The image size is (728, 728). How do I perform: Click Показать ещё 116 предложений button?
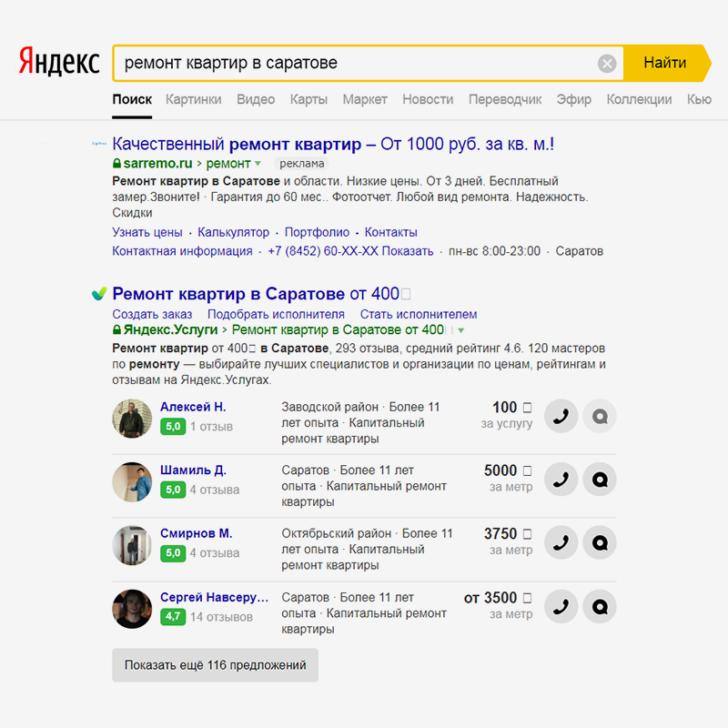[x=215, y=665]
